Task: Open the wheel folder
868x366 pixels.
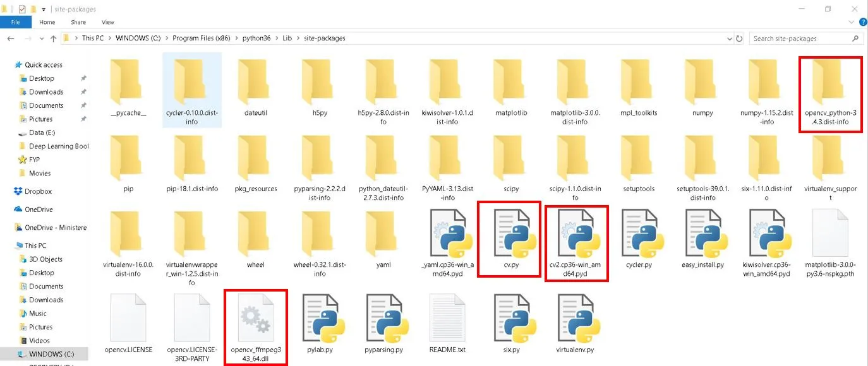Action: pyautogui.click(x=256, y=240)
